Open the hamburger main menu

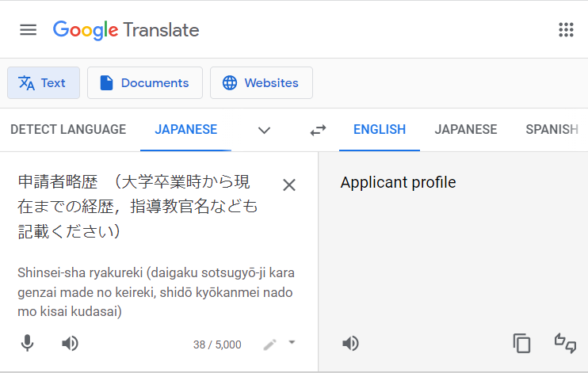pyautogui.click(x=28, y=29)
